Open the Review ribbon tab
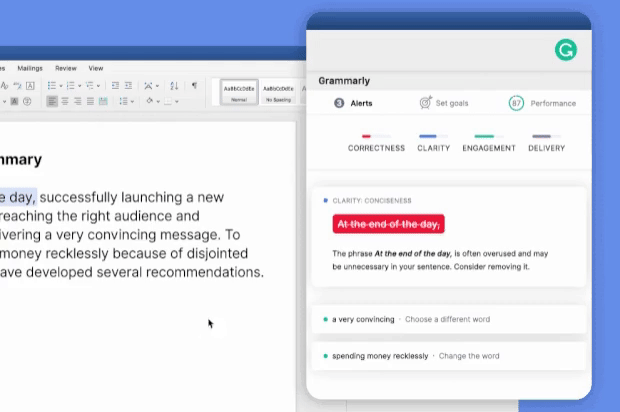 66,68
